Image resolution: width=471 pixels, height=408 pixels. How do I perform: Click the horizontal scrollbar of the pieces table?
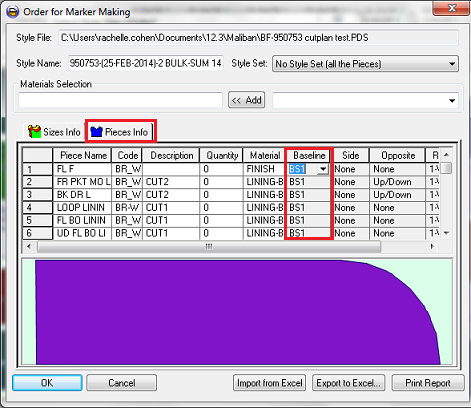[209, 247]
